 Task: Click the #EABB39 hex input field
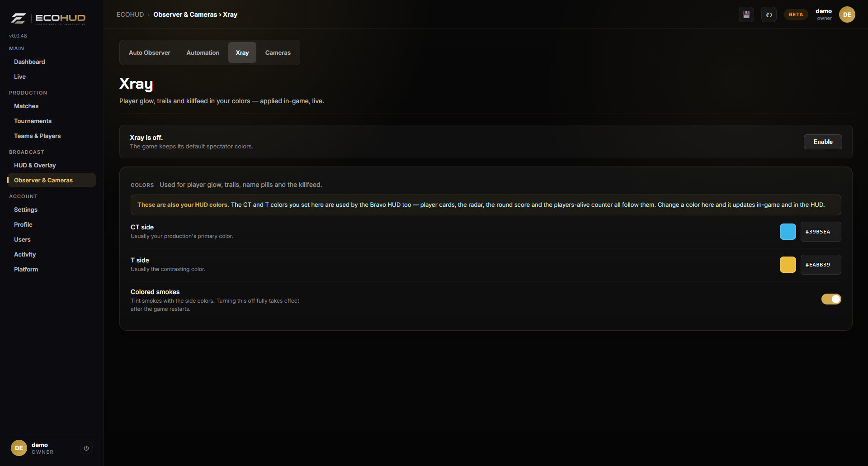point(821,265)
